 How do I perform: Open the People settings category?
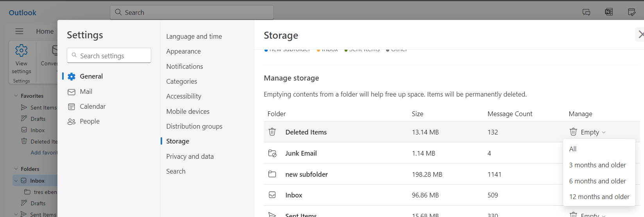[x=89, y=121]
